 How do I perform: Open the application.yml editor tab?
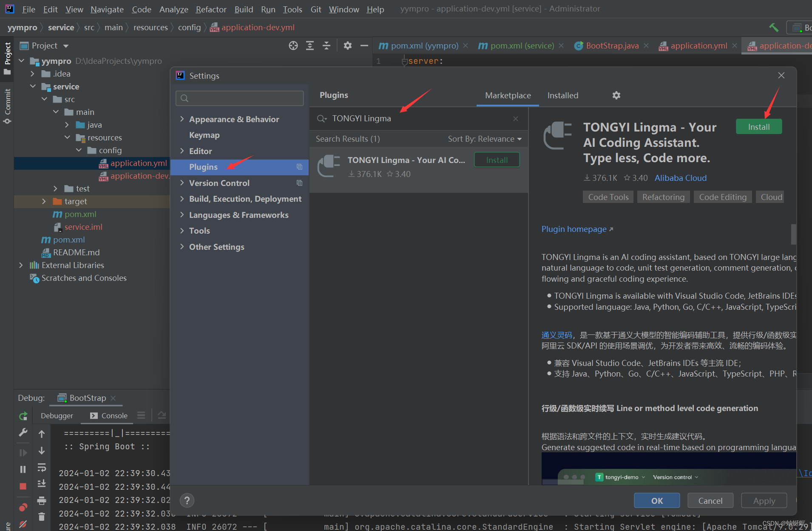tap(698, 46)
